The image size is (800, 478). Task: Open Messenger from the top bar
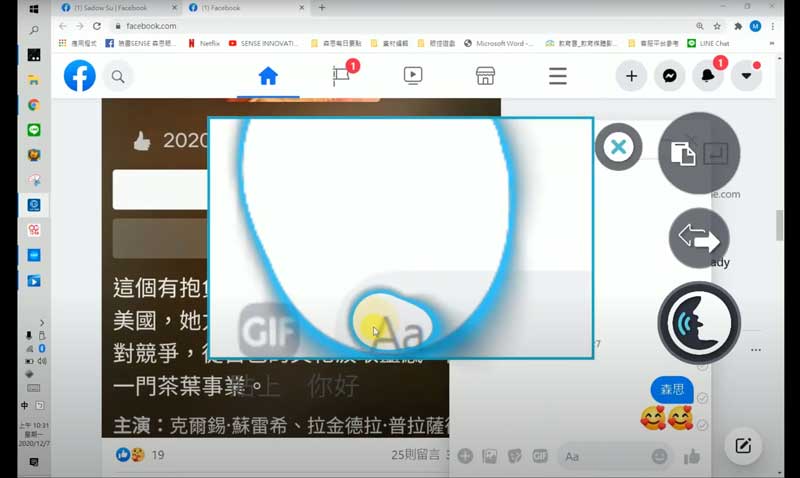[669, 76]
